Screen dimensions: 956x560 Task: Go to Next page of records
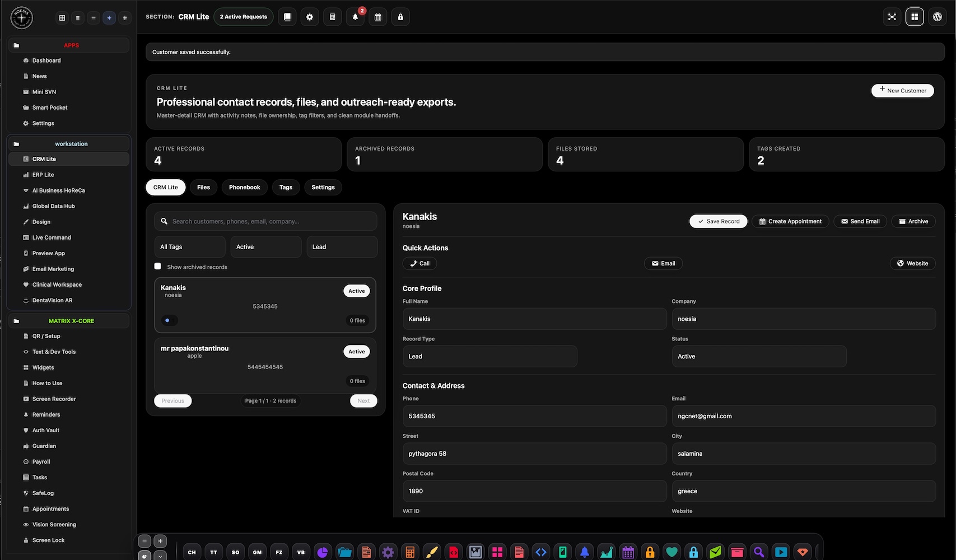click(x=363, y=401)
